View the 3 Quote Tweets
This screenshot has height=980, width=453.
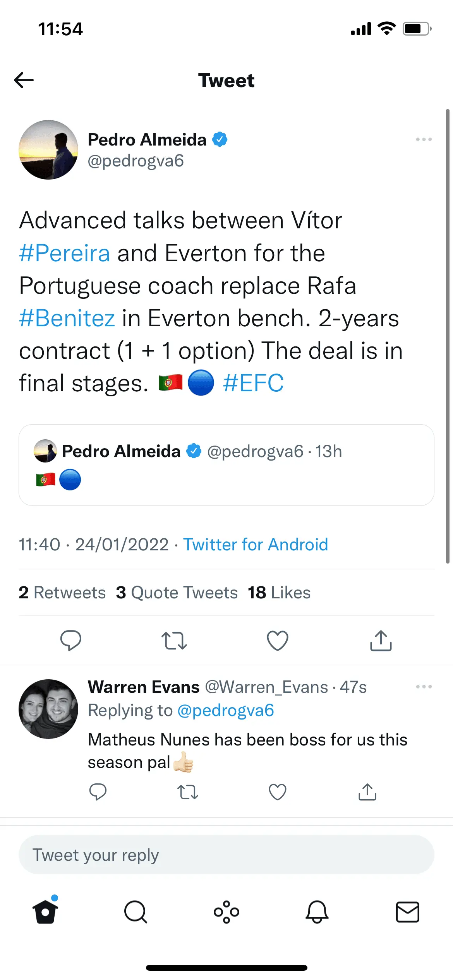[x=177, y=593]
